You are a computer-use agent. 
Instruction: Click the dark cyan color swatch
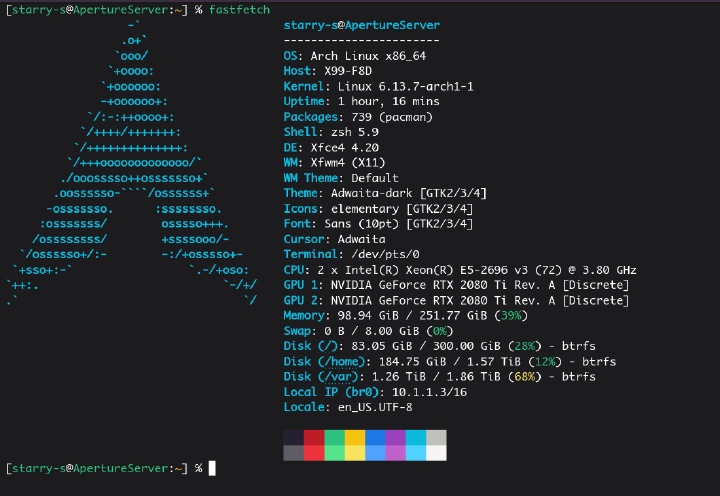pyautogui.click(x=416, y=438)
